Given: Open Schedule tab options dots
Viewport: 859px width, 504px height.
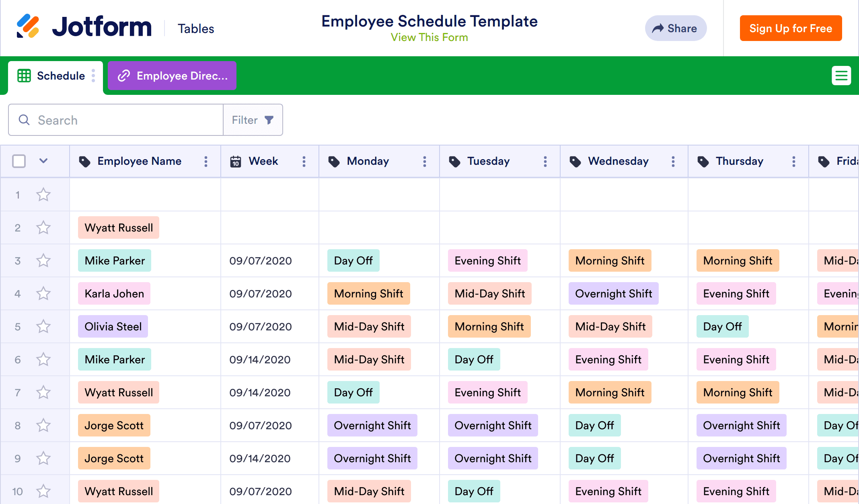Looking at the screenshot, I should click(x=93, y=76).
